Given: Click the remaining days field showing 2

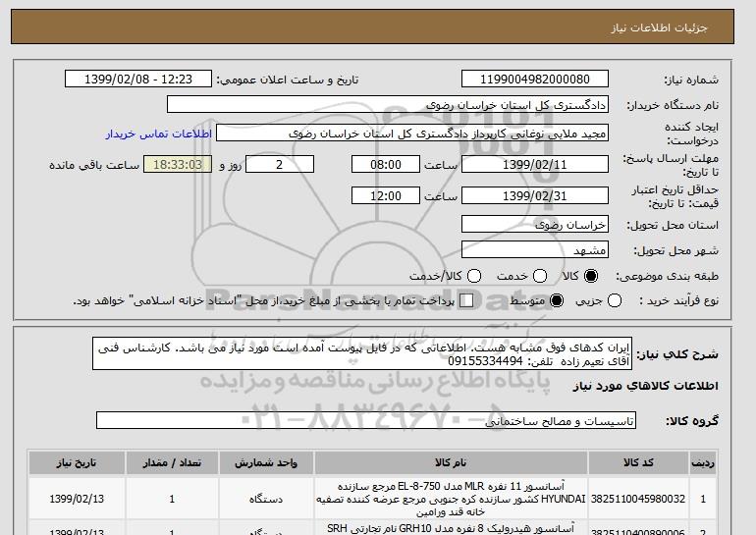Looking at the screenshot, I should point(280,164).
